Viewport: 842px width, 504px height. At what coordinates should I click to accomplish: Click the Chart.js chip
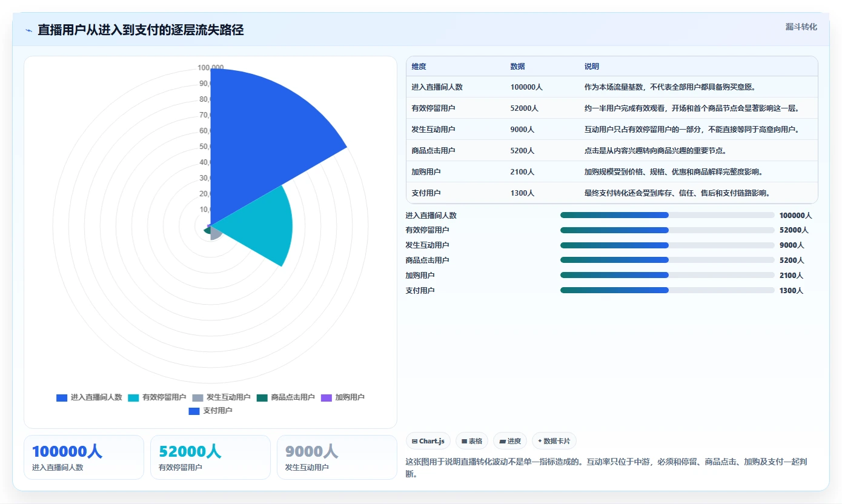[x=428, y=441]
